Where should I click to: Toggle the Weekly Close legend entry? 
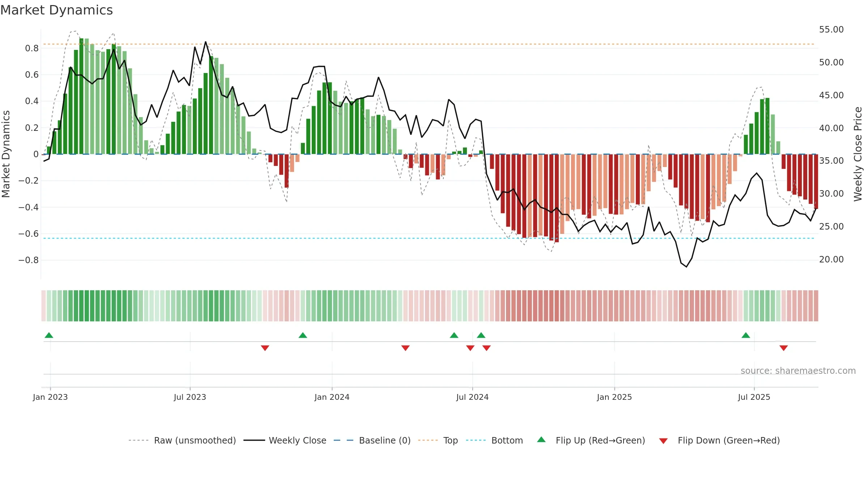click(285, 440)
